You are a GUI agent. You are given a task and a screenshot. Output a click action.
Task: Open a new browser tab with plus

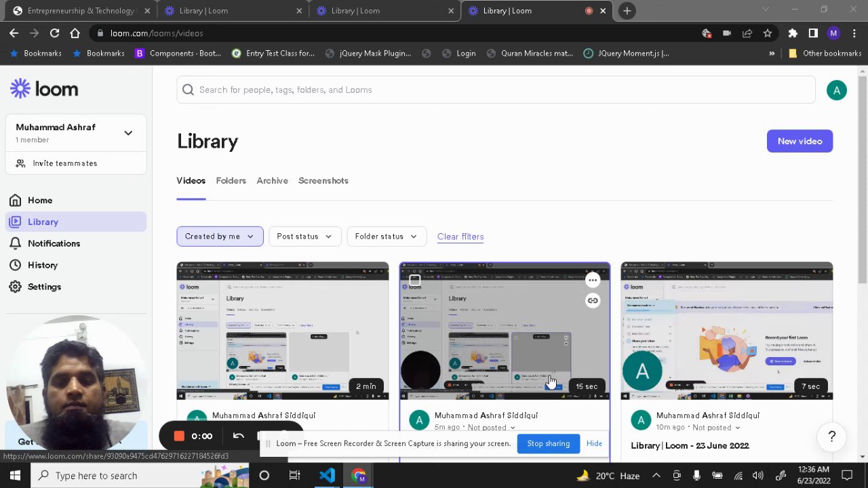click(x=627, y=10)
